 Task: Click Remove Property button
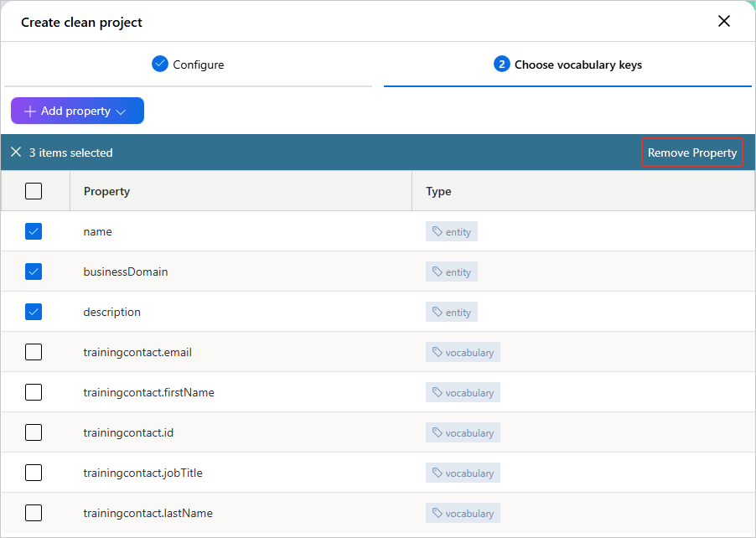[x=691, y=153]
